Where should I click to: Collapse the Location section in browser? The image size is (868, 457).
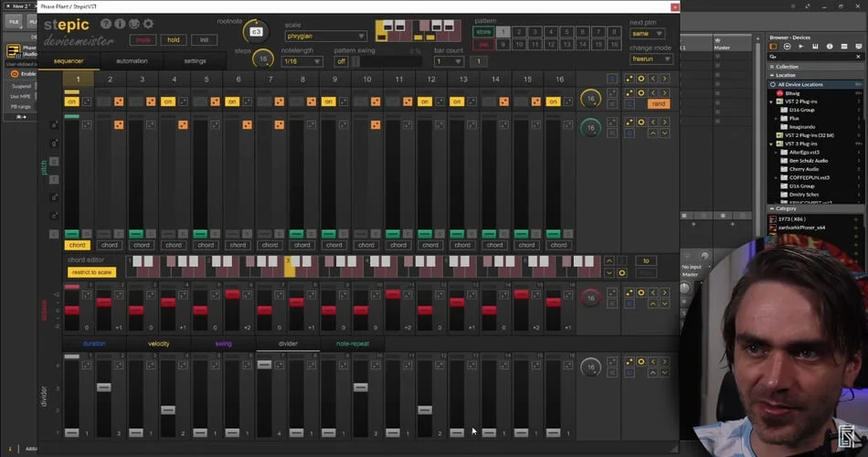coord(773,75)
